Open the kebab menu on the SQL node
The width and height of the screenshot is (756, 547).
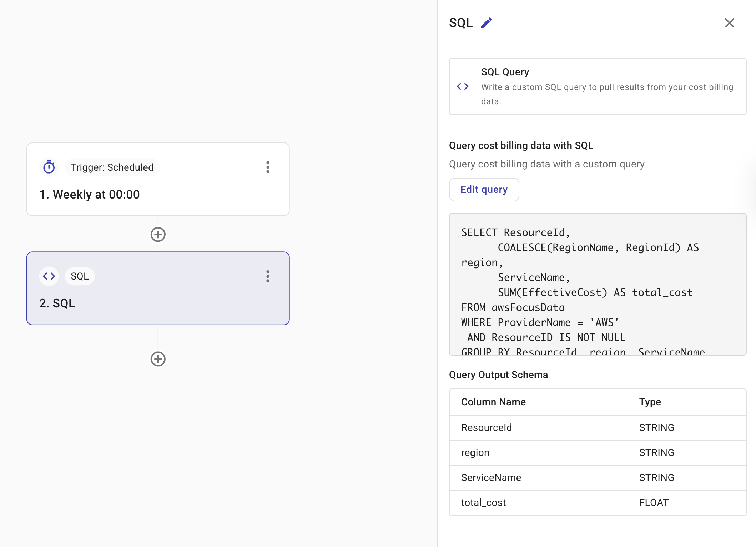pyautogui.click(x=268, y=276)
